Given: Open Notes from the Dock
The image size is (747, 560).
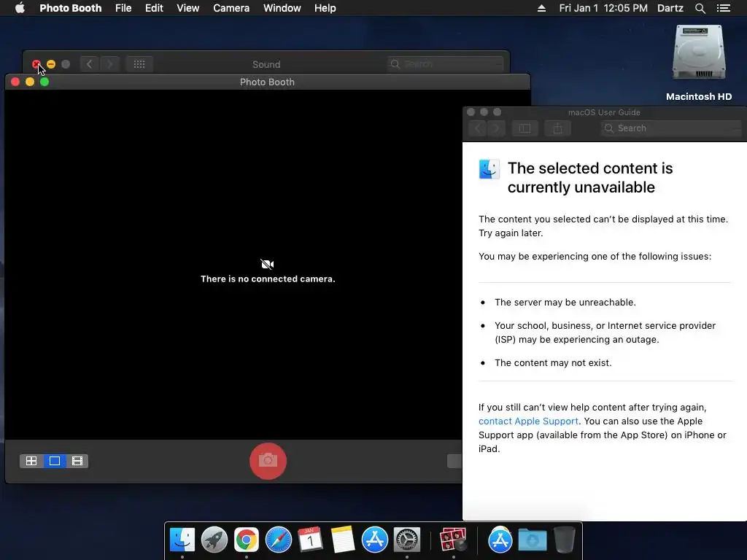Looking at the screenshot, I should click(343, 540).
